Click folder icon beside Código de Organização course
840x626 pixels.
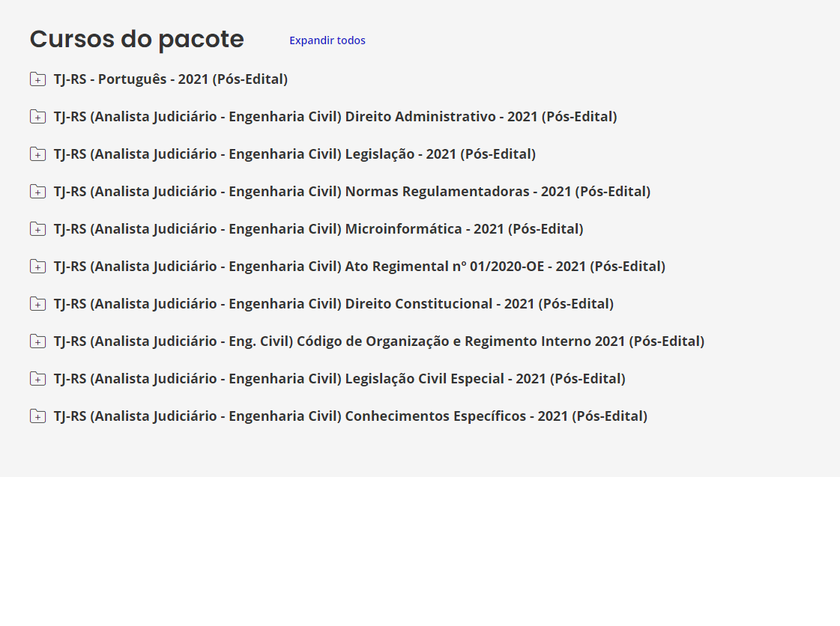[x=37, y=341]
